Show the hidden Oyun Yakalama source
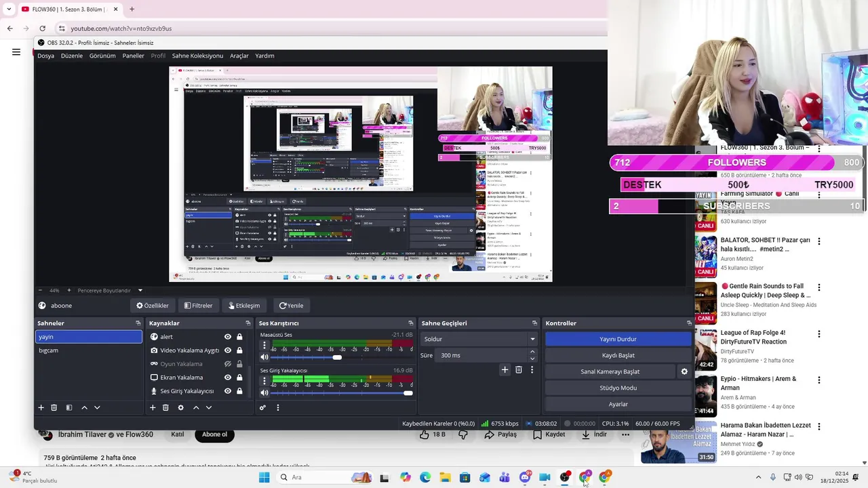The image size is (868, 488). pos(228,364)
